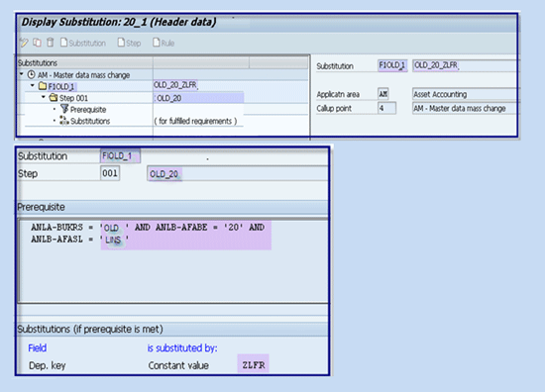The height and width of the screenshot is (392, 545).
Task: Click the Applicatn area field AM
Action: pyautogui.click(x=383, y=94)
